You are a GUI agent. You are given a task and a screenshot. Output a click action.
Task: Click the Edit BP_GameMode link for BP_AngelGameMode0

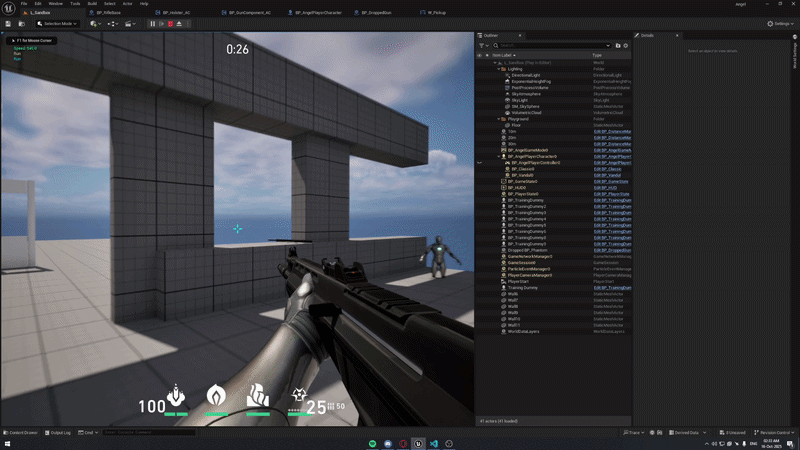(611, 150)
